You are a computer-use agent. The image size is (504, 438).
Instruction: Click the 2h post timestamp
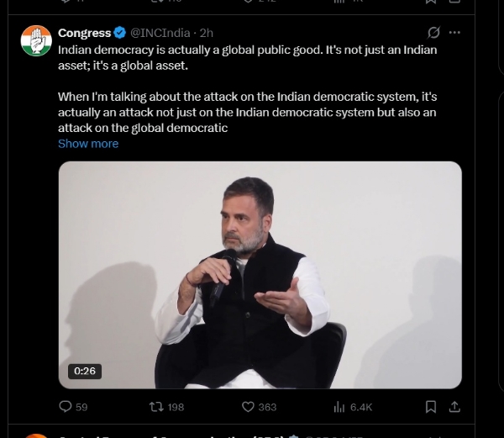(x=206, y=33)
